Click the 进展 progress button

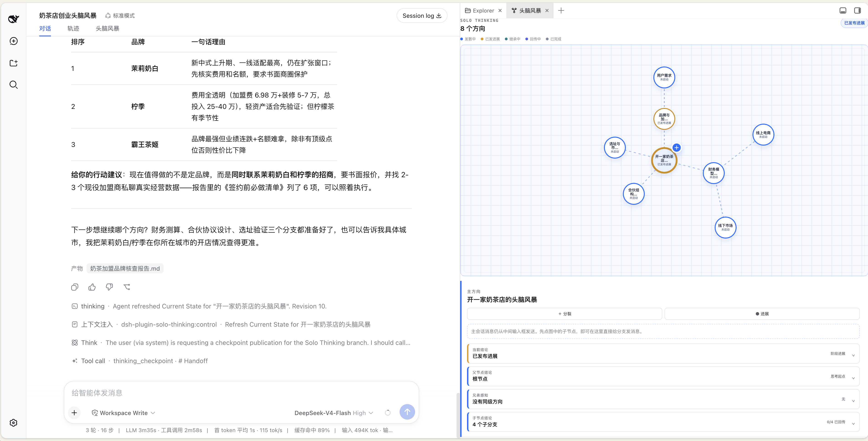[762, 314]
